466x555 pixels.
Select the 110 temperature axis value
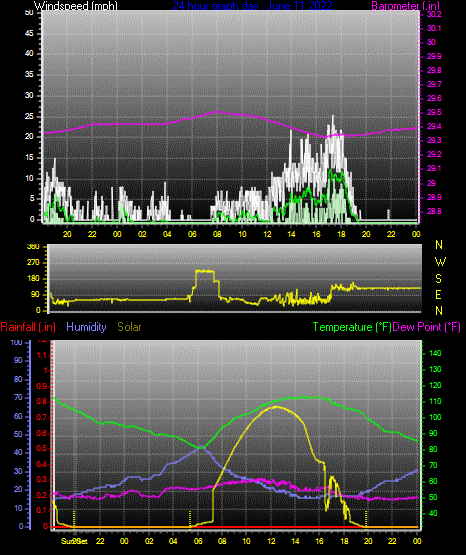coord(435,401)
